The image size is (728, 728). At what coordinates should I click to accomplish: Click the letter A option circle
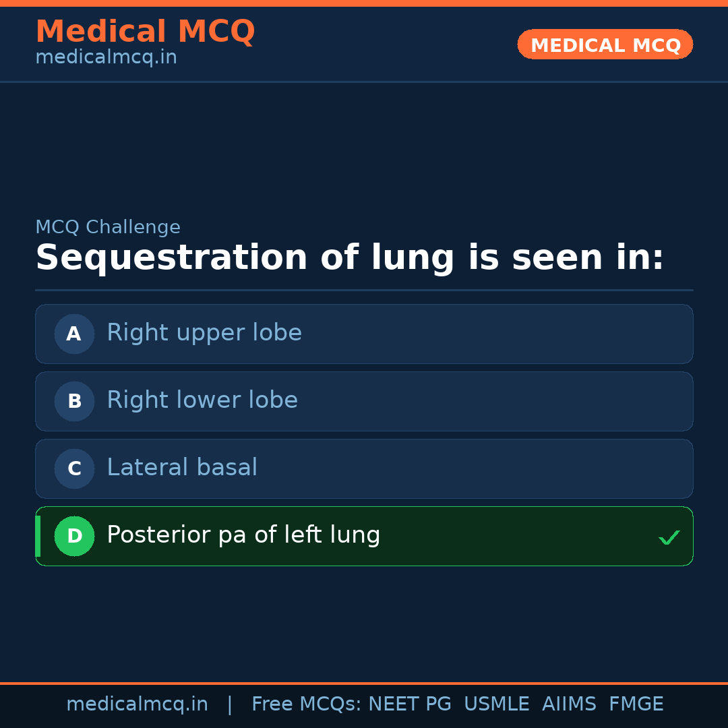pyautogui.click(x=74, y=334)
